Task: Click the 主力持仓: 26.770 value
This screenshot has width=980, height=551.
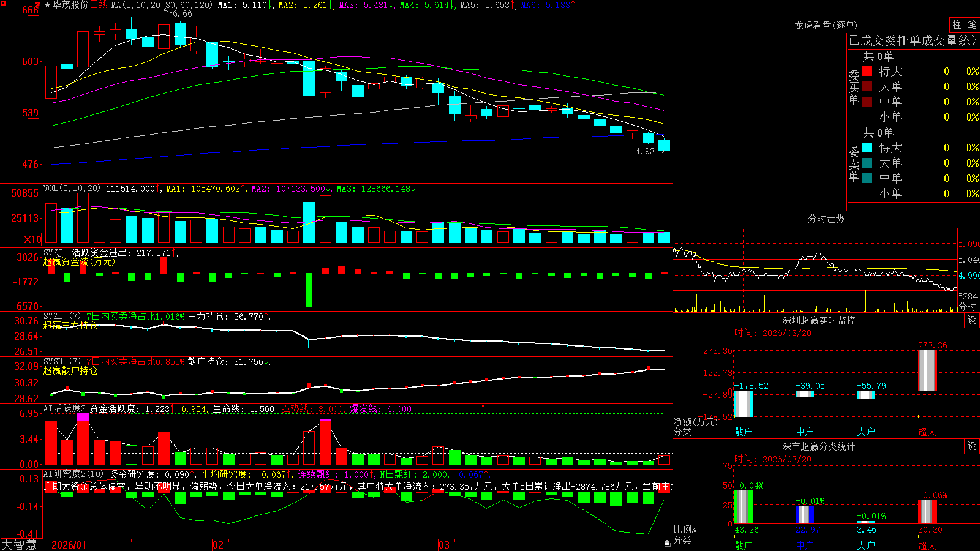Action: pyautogui.click(x=226, y=317)
